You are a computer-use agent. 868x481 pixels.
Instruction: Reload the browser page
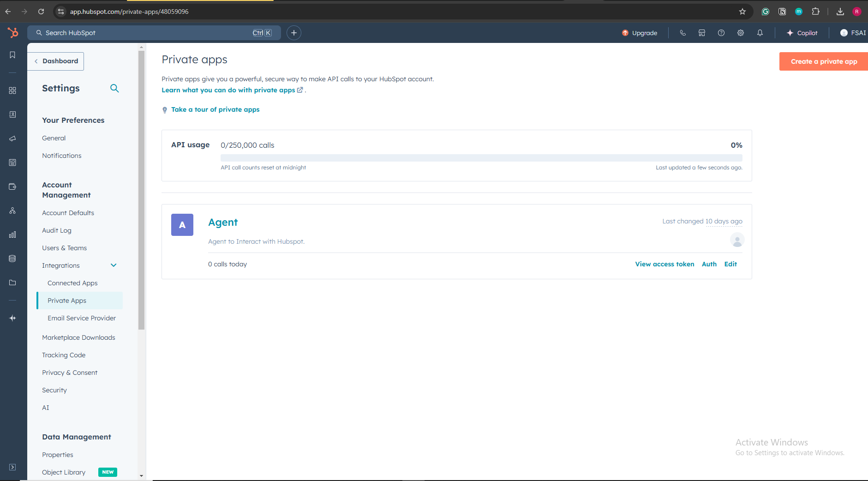pos(41,12)
